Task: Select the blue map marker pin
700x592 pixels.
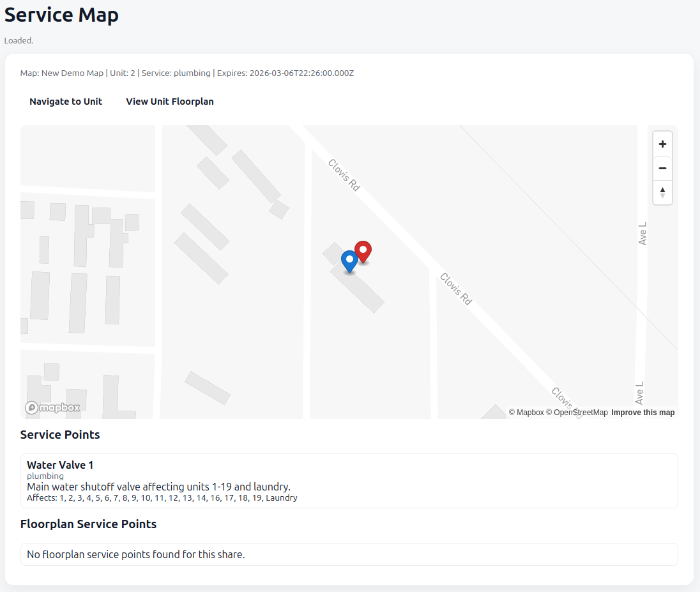Action: coord(349,261)
